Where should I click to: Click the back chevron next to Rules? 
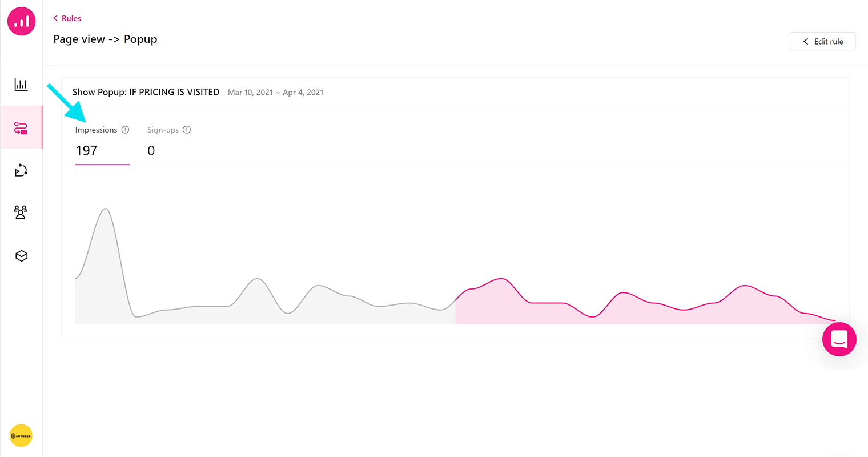55,18
